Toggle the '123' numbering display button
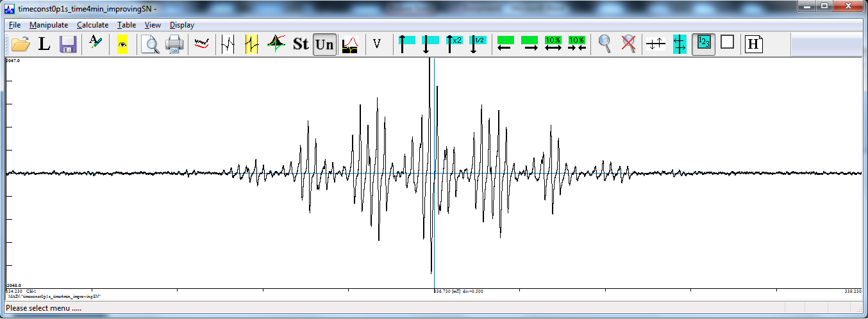 704,44
